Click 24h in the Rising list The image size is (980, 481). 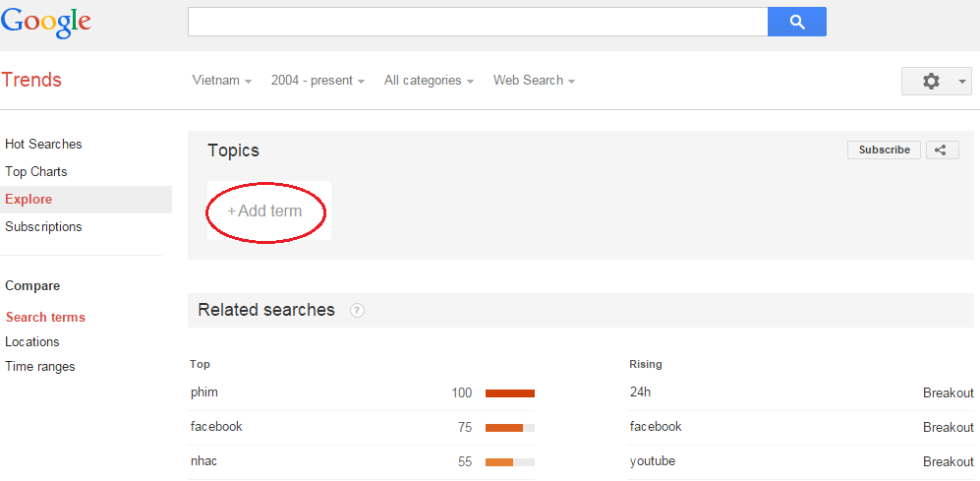coord(640,392)
